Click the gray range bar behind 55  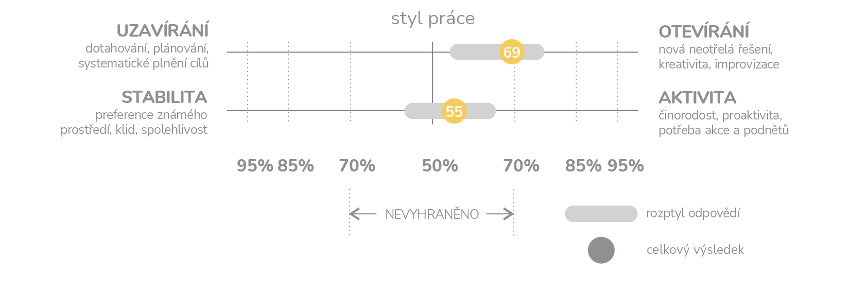[450, 111]
